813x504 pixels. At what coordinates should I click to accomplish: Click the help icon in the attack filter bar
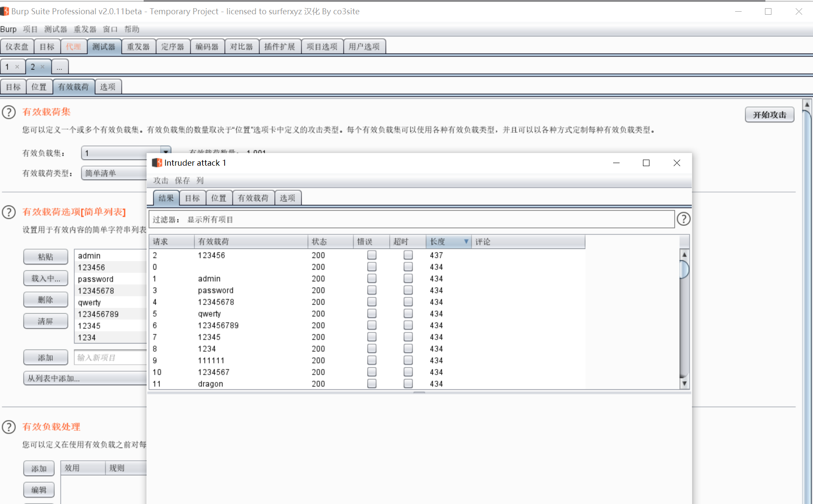click(683, 219)
